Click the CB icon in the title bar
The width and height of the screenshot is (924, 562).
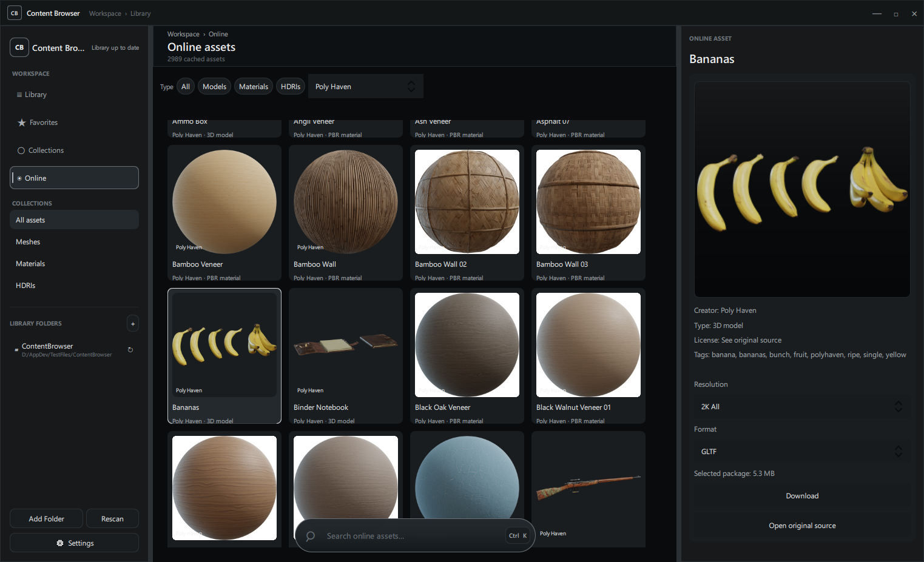[x=15, y=13]
